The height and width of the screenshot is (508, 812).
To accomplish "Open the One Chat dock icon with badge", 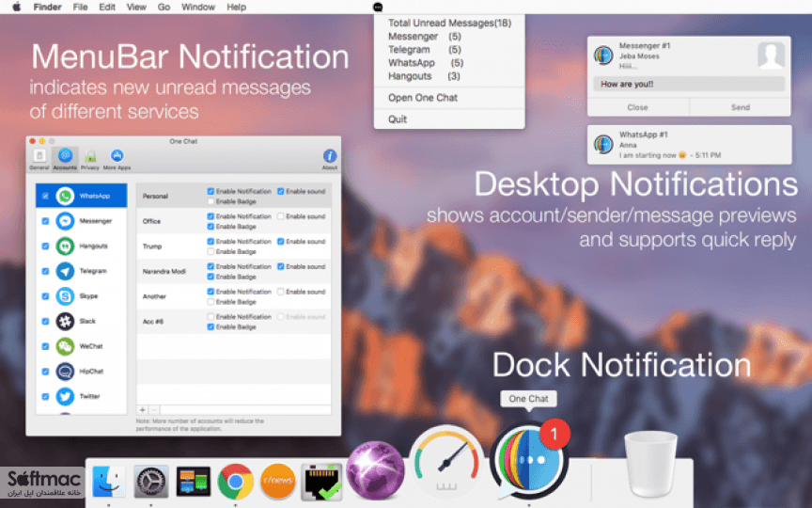I will coord(528,459).
